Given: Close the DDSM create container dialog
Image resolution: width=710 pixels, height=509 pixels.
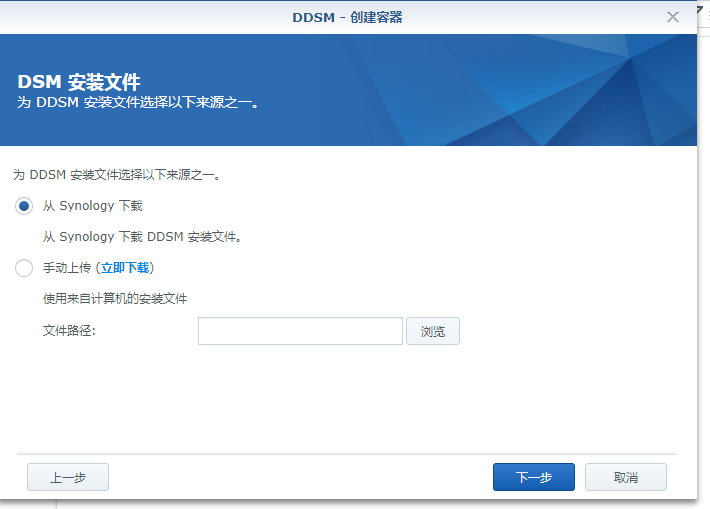Looking at the screenshot, I should tap(673, 17).
